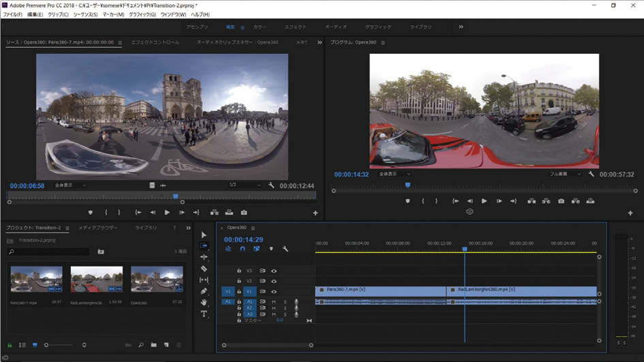Click Insert button in Source monitor
Image resolution: width=644 pixels, height=362 pixels.
click(x=215, y=213)
